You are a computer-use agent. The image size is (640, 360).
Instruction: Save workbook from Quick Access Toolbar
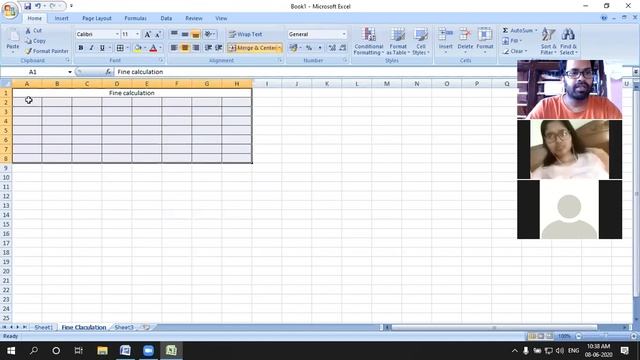point(27,6)
